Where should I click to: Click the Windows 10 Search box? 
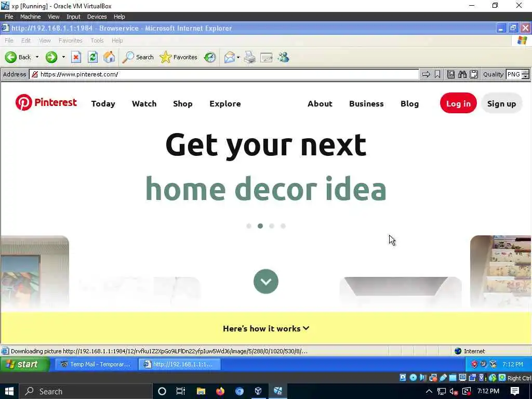click(x=86, y=391)
